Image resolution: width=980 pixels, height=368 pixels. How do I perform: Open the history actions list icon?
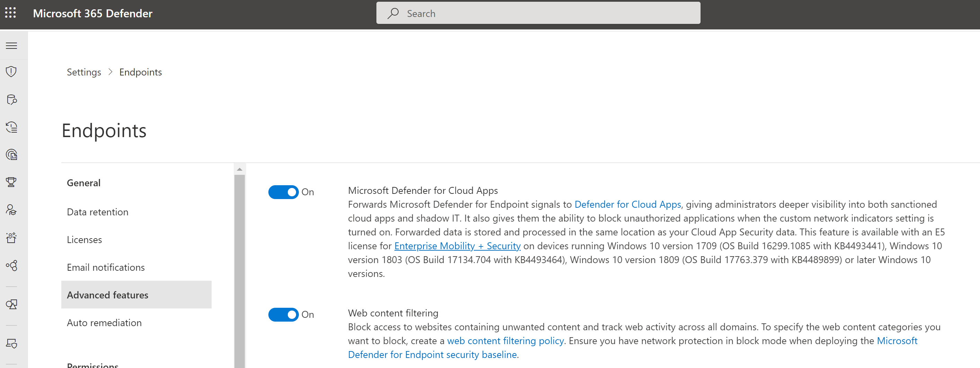11,127
